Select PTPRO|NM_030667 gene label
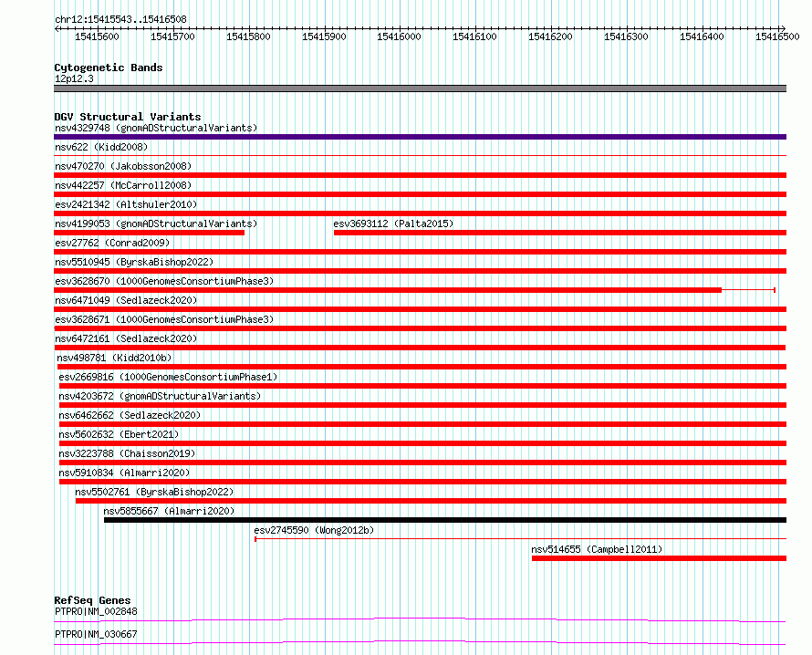 (x=96, y=634)
